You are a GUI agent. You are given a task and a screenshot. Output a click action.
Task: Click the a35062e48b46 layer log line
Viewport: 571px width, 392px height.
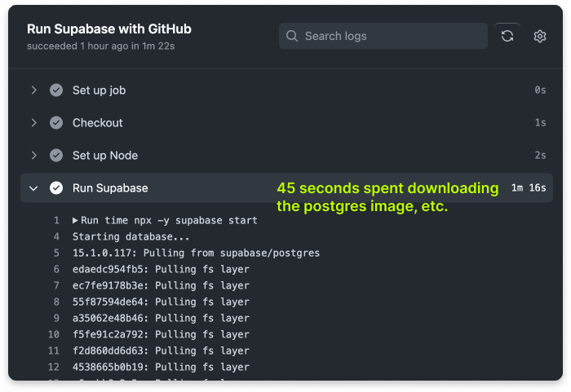pos(161,318)
